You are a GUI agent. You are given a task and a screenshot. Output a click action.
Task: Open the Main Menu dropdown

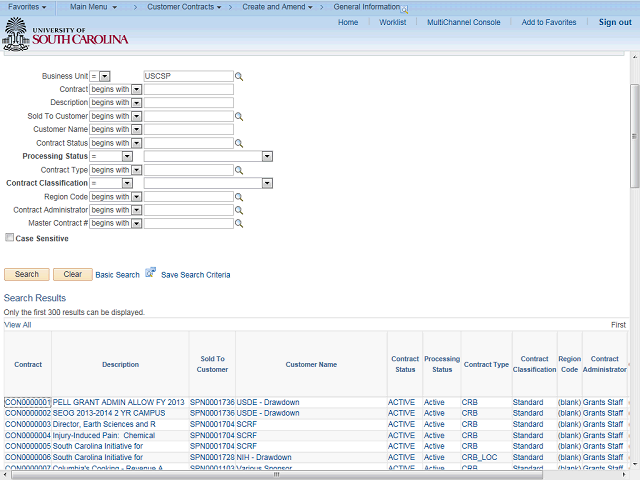(93, 7)
